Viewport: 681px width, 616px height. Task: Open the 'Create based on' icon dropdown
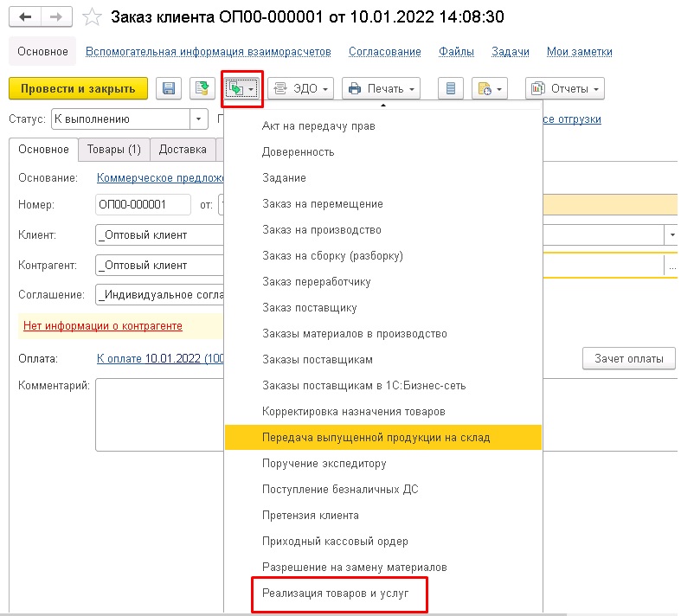click(241, 89)
